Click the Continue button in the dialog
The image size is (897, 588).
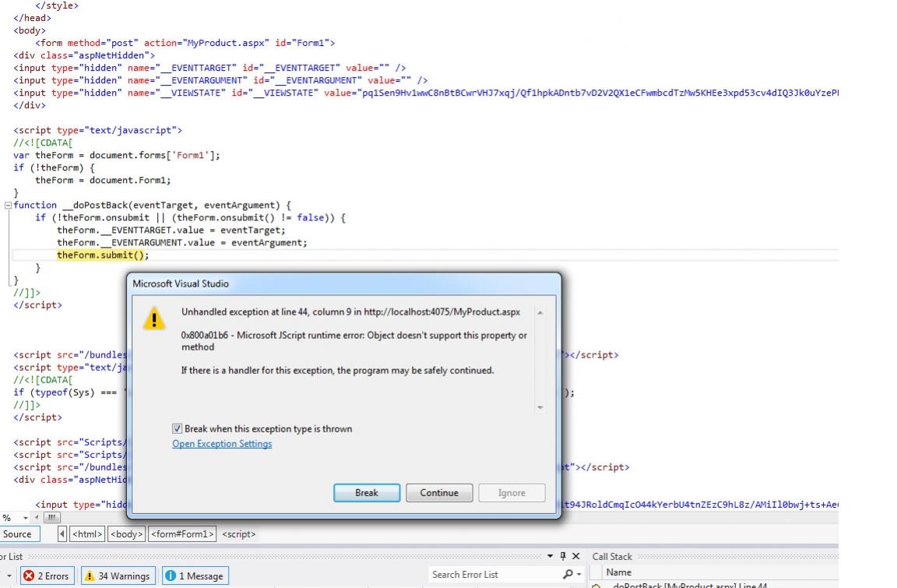438,492
